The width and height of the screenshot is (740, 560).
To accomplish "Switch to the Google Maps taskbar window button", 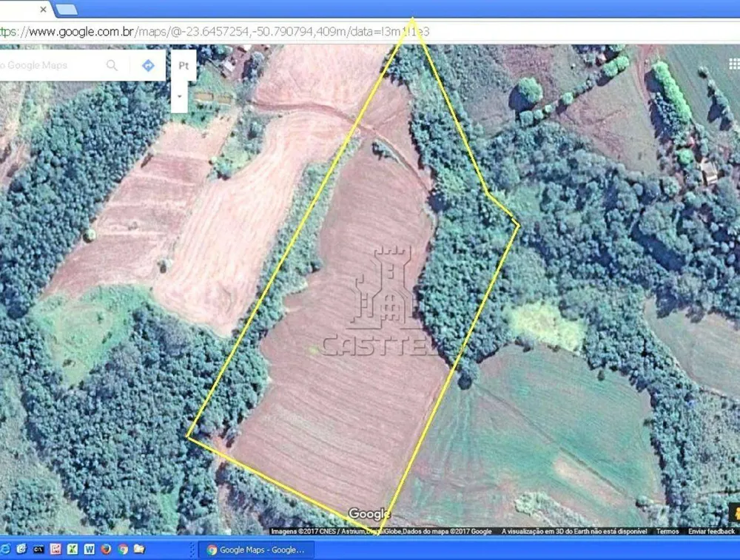I will 257,550.
